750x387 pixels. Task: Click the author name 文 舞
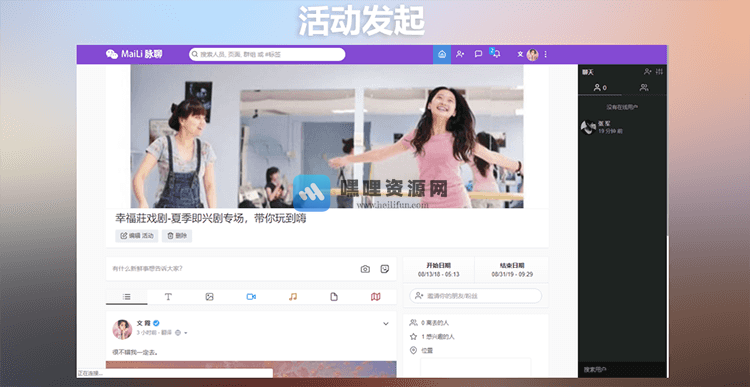[143, 323]
